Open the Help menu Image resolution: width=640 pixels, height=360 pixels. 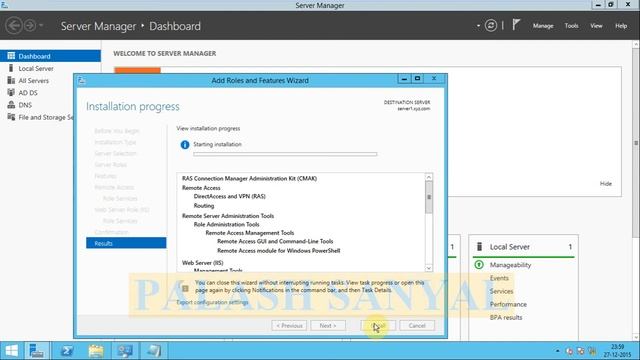click(621, 26)
